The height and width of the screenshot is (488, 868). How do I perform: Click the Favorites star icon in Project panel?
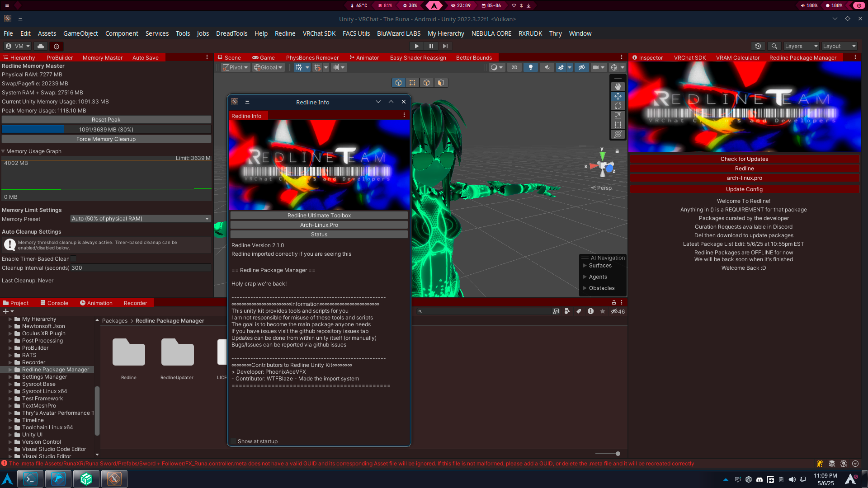[602, 311]
